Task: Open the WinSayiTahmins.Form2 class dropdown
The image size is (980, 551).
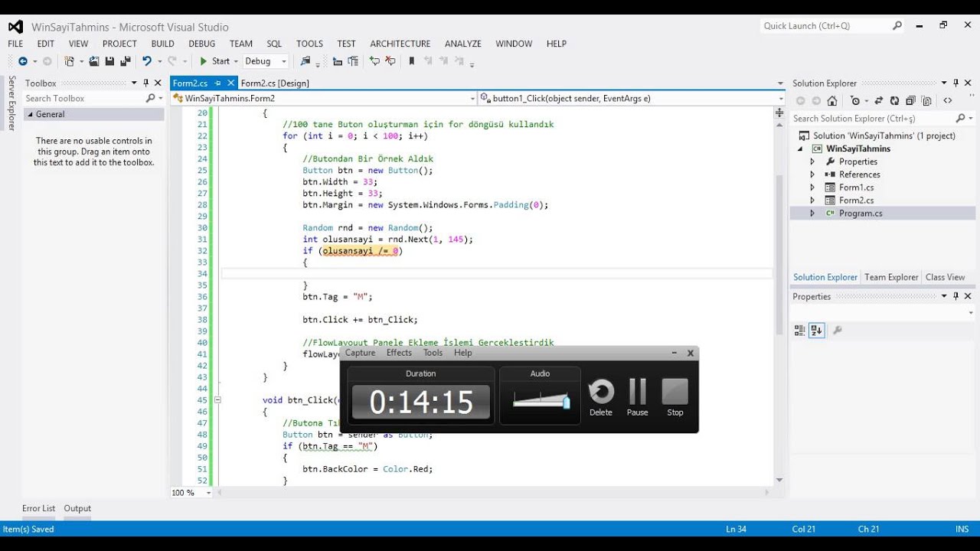Action: pos(472,98)
